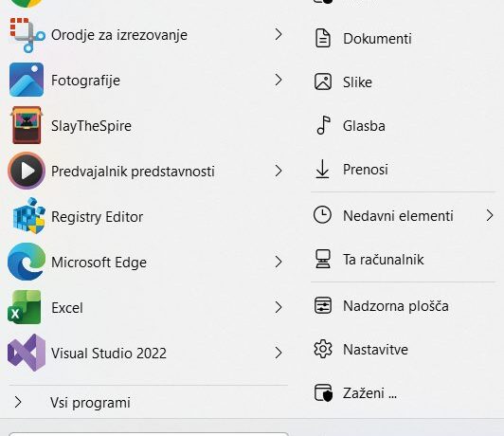The image size is (504, 436).
Task: Expand Predvajalnik predstavnosti jump list arrow
Action: click(x=279, y=171)
